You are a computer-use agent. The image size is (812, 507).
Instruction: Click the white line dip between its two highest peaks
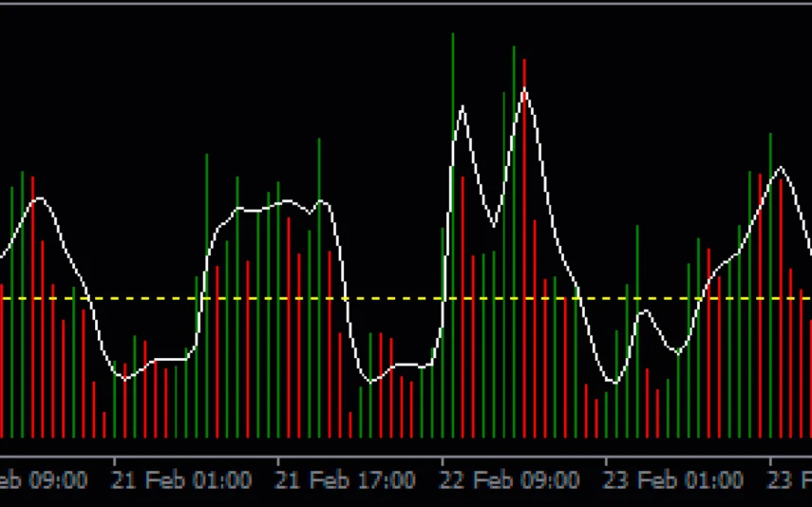click(x=493, y=226)
